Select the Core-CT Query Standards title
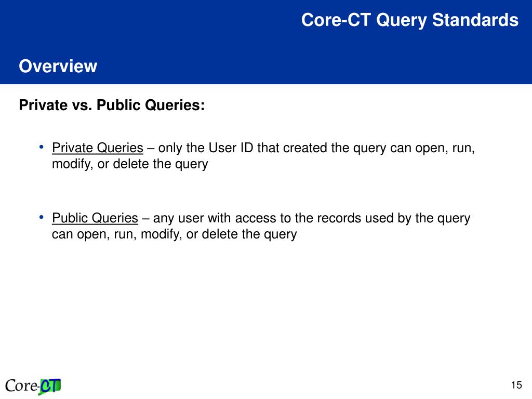 pos(410,20)
